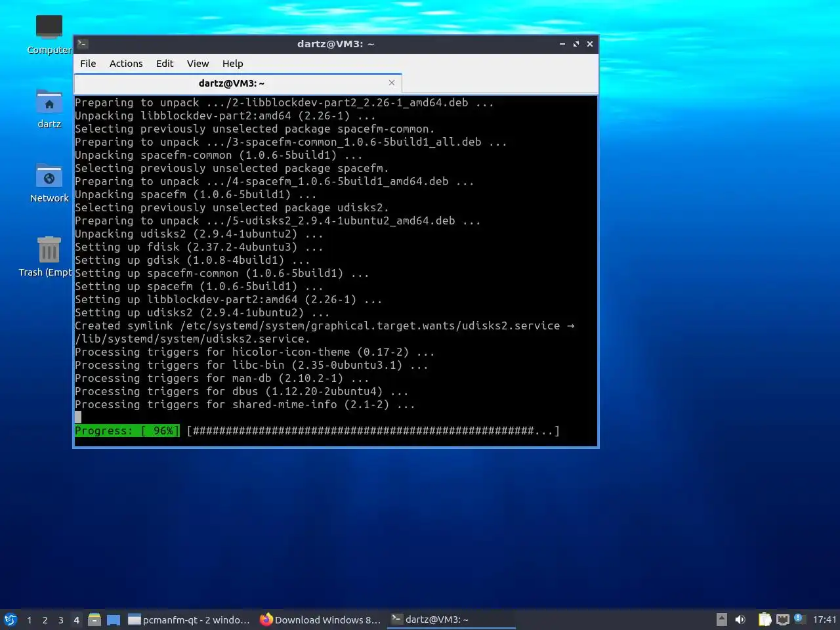Open the volume control tray icon
This screenshot has height=630, width=840.
(x=740, y=619)
